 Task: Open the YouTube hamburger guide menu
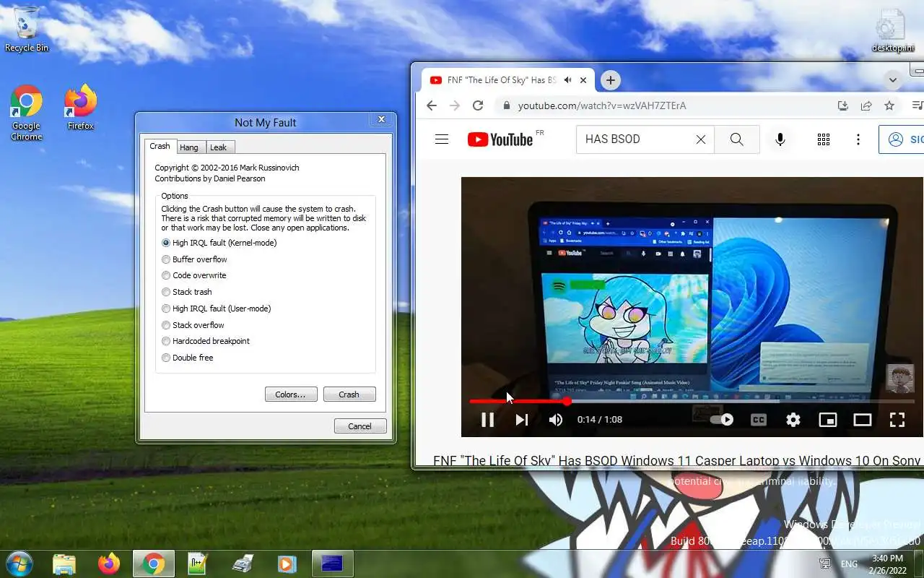[x=442, y=139]
